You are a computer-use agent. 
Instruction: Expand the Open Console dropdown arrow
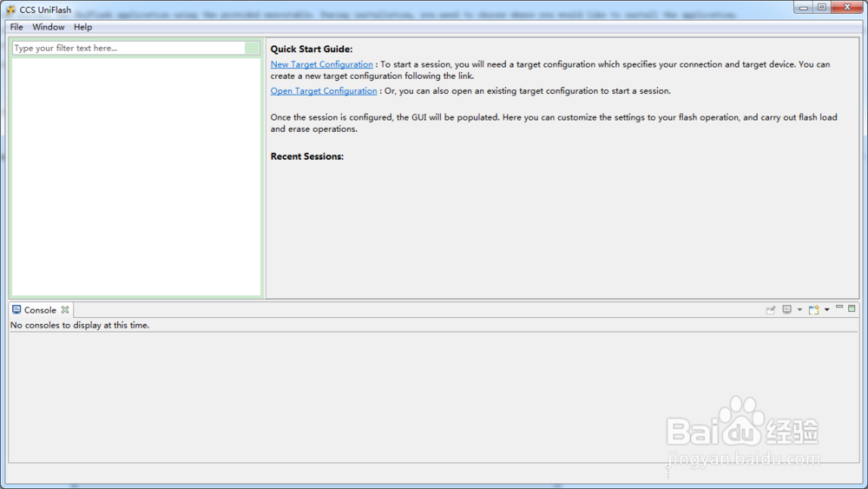click(x=827, y=310)
